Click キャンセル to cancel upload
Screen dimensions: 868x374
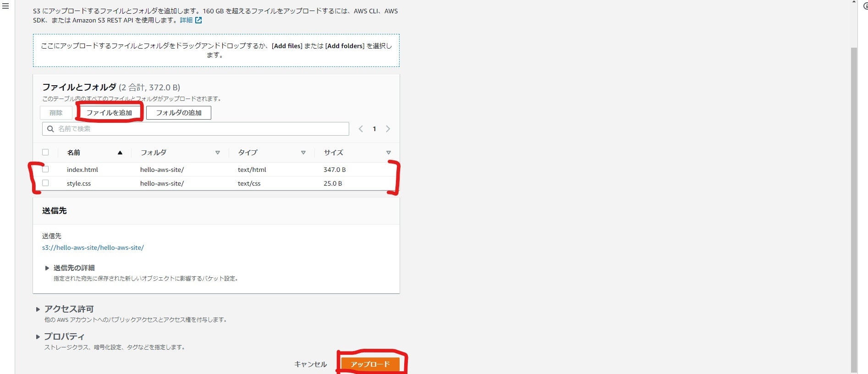pyautogui.click(x=311, y=364)
